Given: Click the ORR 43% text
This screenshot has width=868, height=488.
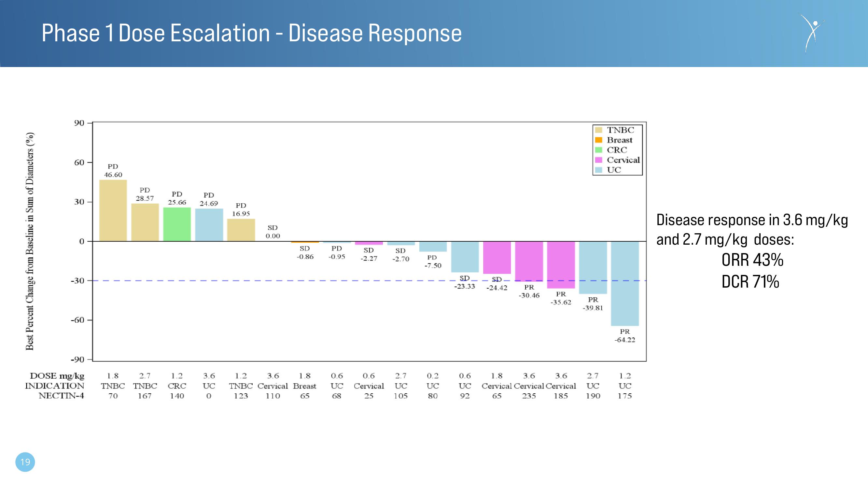Looking at the screenshot, I should coord(752,260).
